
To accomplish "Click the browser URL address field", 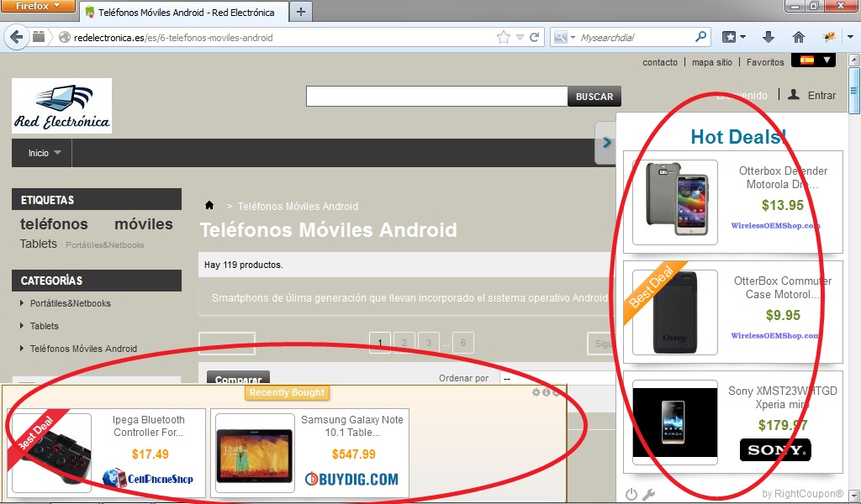I will tap(283, 37).
